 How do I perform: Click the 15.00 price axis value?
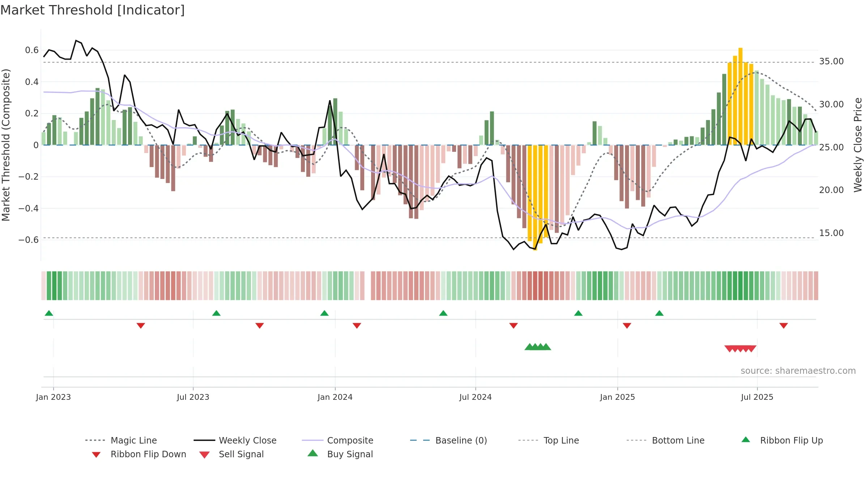pos(831,233)
